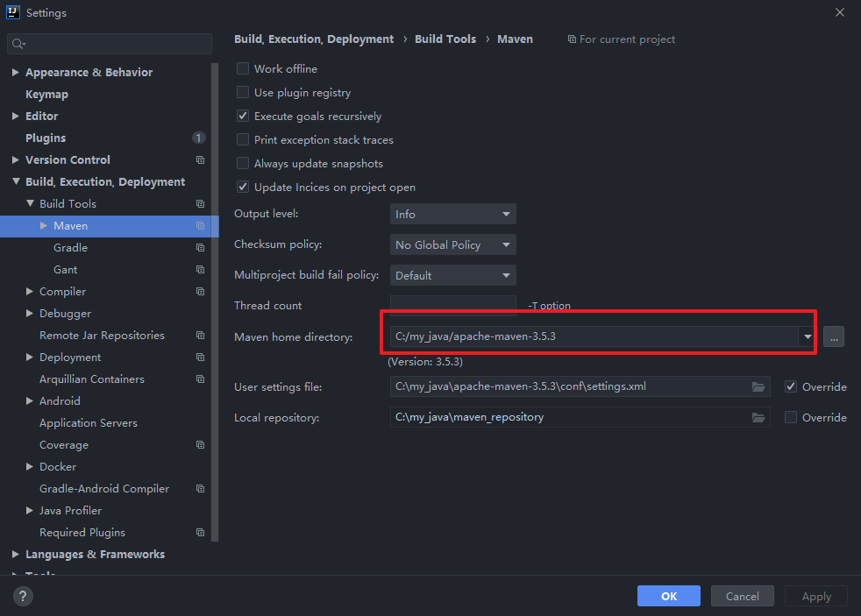Expand the Editor section

16,117
